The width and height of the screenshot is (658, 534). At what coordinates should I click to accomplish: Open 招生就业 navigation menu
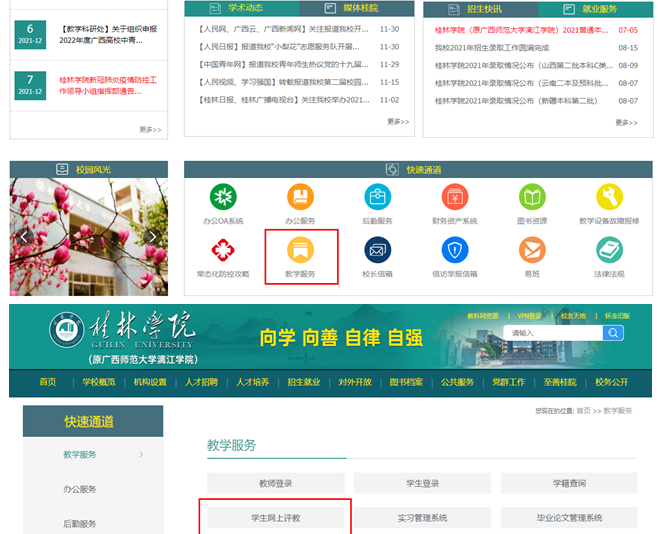coord(304,382)
